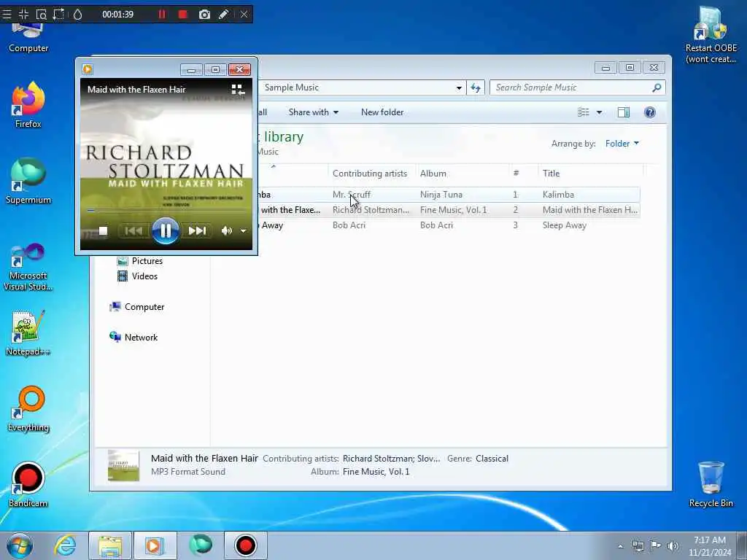Select Computer in the navigation pane

click(137, 307)
